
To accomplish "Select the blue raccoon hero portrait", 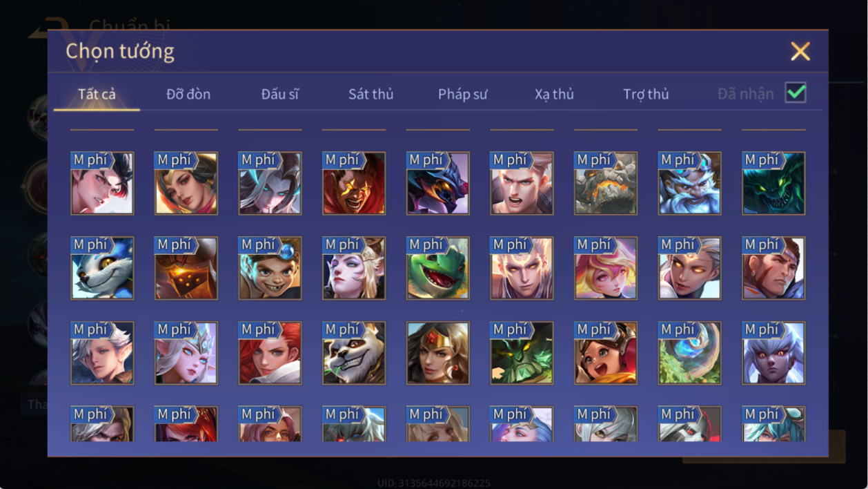I will tap(102, 268).
